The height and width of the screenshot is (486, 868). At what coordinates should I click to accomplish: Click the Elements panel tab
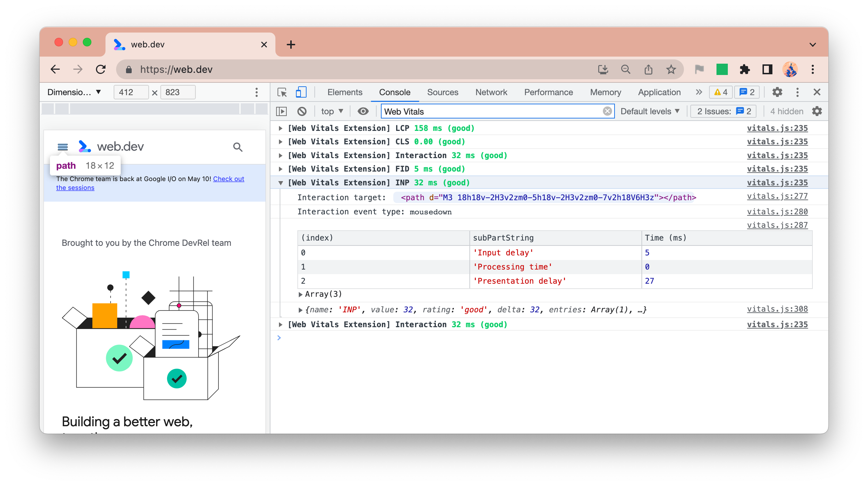tap(344, 92)
